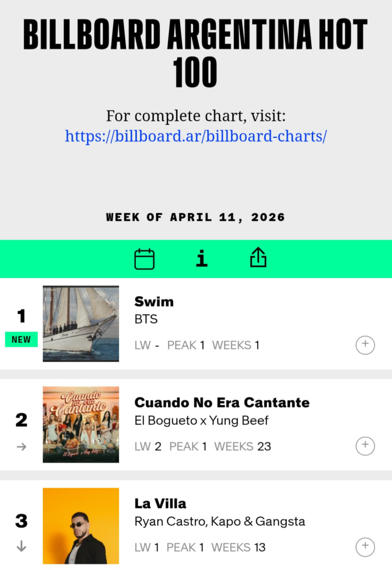Click the steady-position arrow under rank 2
This screenshot has height=570, width=392.
pyautogui.click(x=21, y=446)
